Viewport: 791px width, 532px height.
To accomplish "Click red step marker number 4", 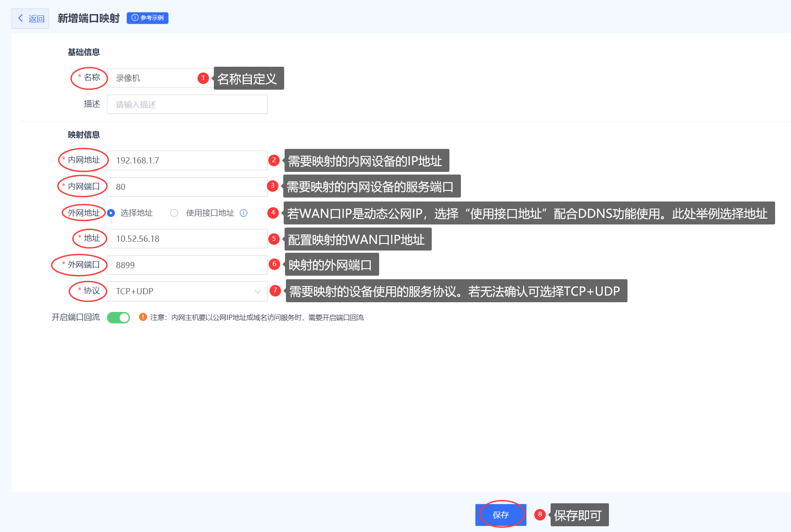I will tap(273, 213).
